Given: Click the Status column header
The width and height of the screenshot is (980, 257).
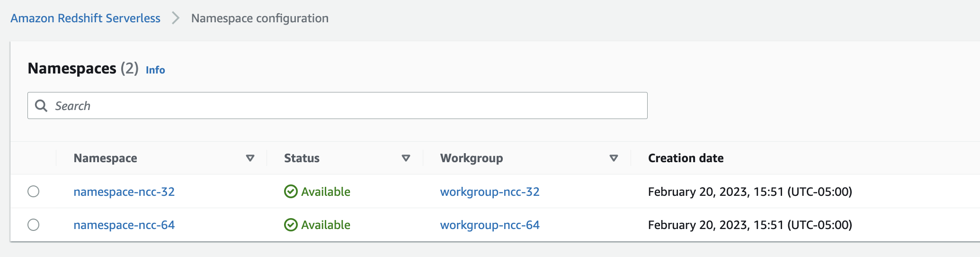Looking at the screenshot, I should (x=302, y=158).
